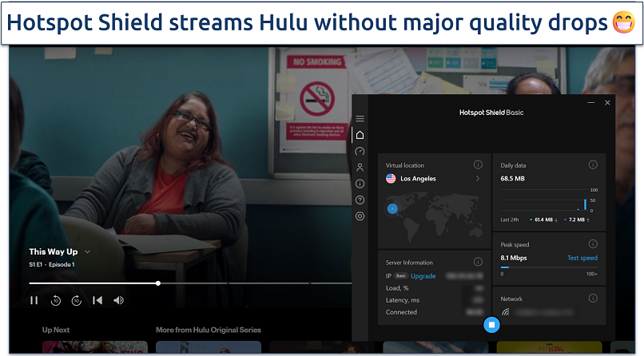This screenshot has height=356, width=644.
Task: Show info for Daily data card
Action: pyautogui.click(x=593, y=164)
